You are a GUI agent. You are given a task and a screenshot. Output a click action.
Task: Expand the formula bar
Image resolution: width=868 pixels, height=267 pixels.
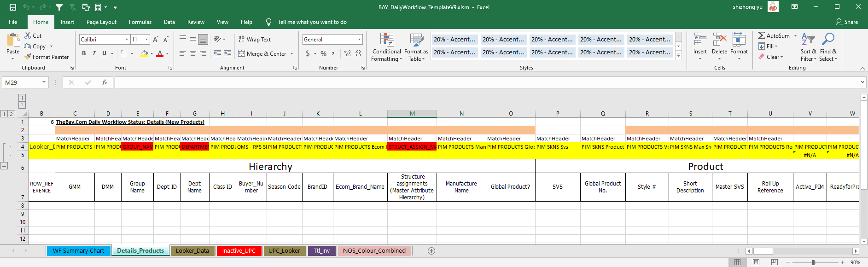pyautogui.click(x=862, y=82)
